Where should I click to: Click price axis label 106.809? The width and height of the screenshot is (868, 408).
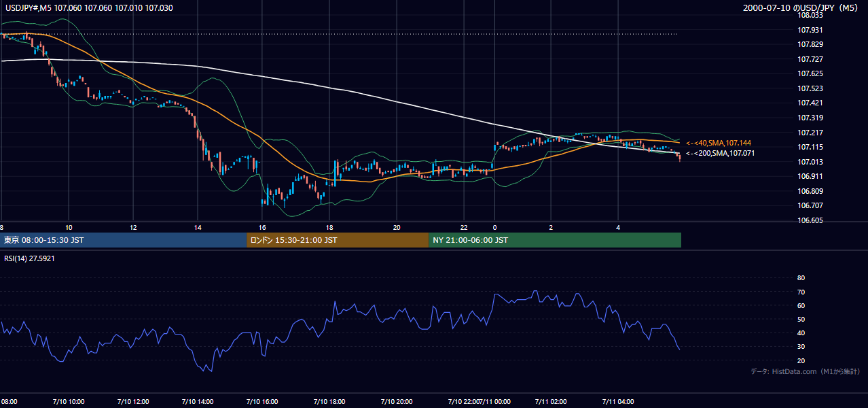810,191
